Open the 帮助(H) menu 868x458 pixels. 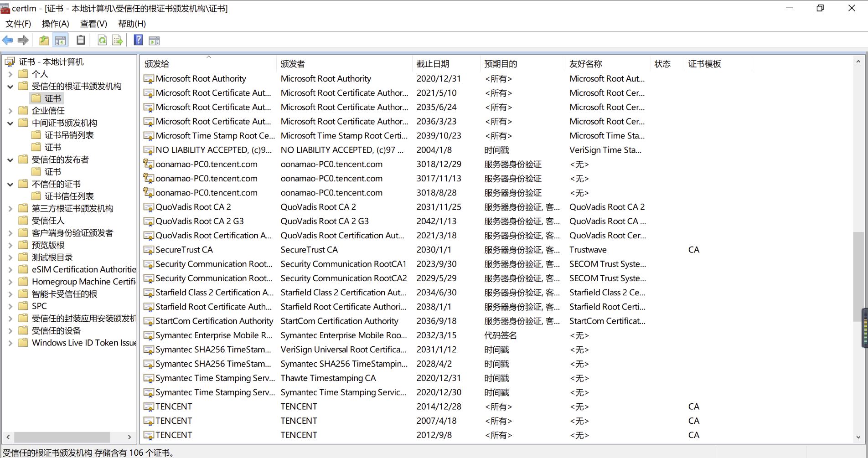132,24
